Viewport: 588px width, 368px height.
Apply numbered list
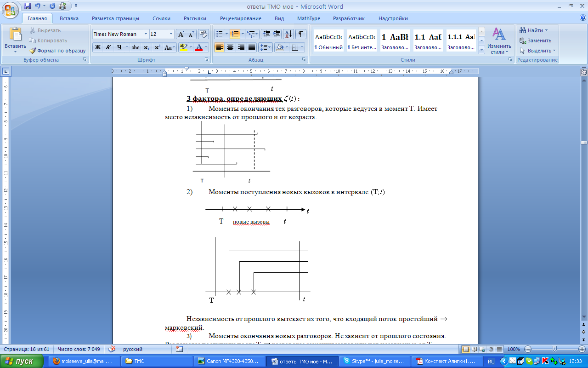235,34
